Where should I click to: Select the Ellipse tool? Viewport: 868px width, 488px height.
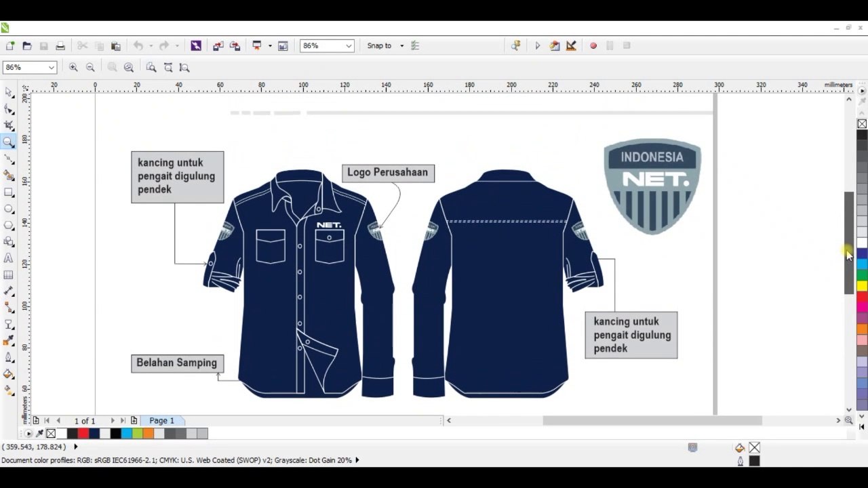(x=9, y=209)
